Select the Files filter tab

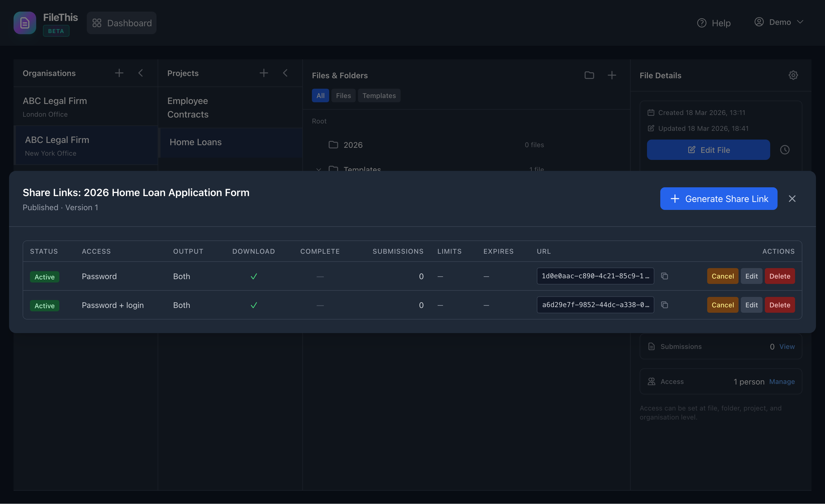[x=343, y=95]
